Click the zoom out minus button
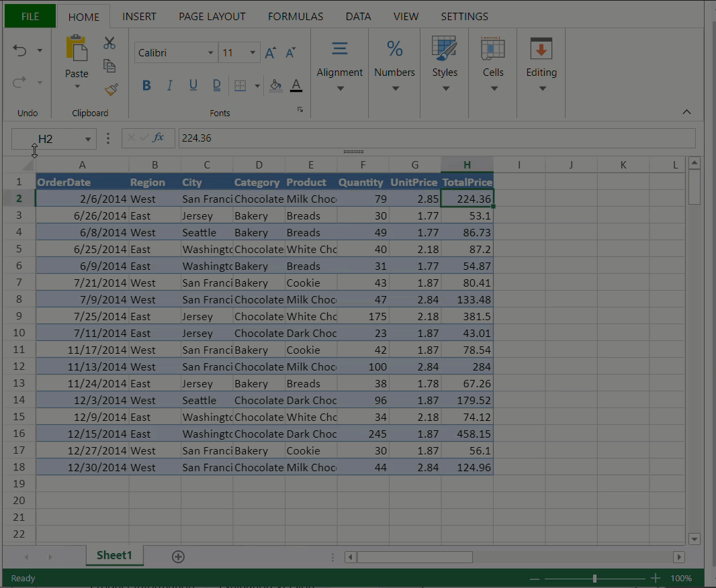Screen dimensions: 716x588 535,579
